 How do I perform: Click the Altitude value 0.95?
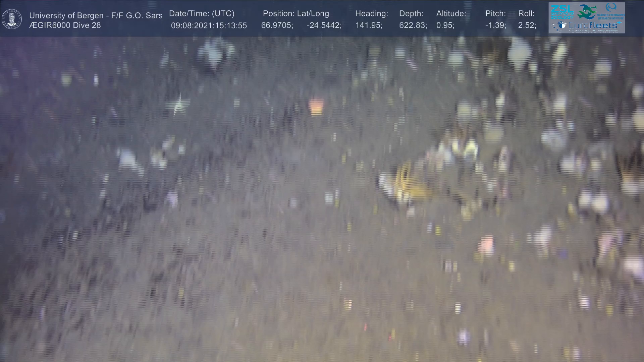[x=445, y=25]
